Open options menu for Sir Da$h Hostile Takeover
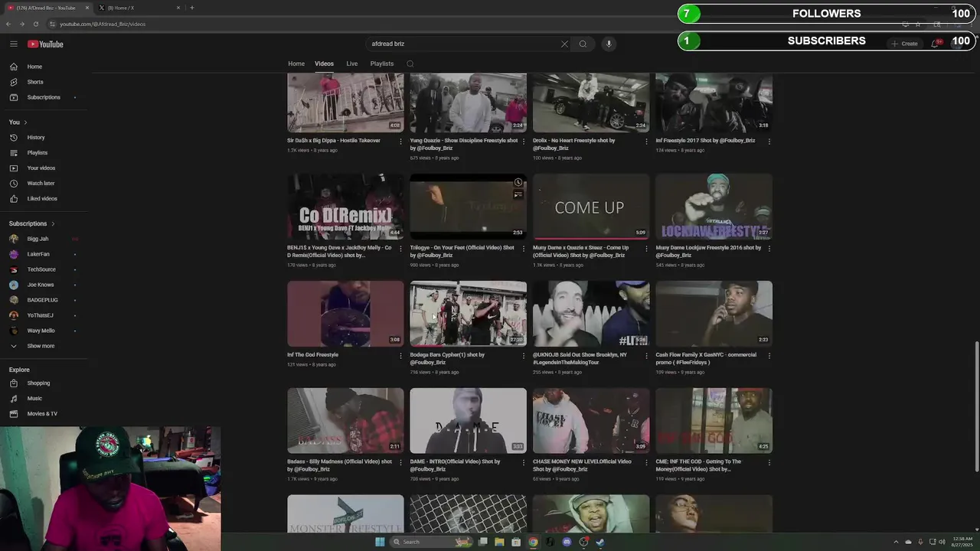 pyautogui.click(x=400, y=141)
